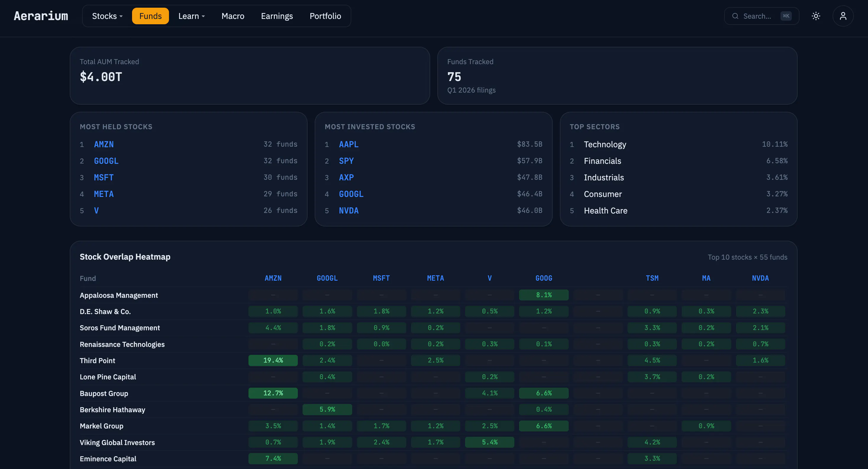
Task: Click the GOOGL heatmap column header
Action: [327, 278]
